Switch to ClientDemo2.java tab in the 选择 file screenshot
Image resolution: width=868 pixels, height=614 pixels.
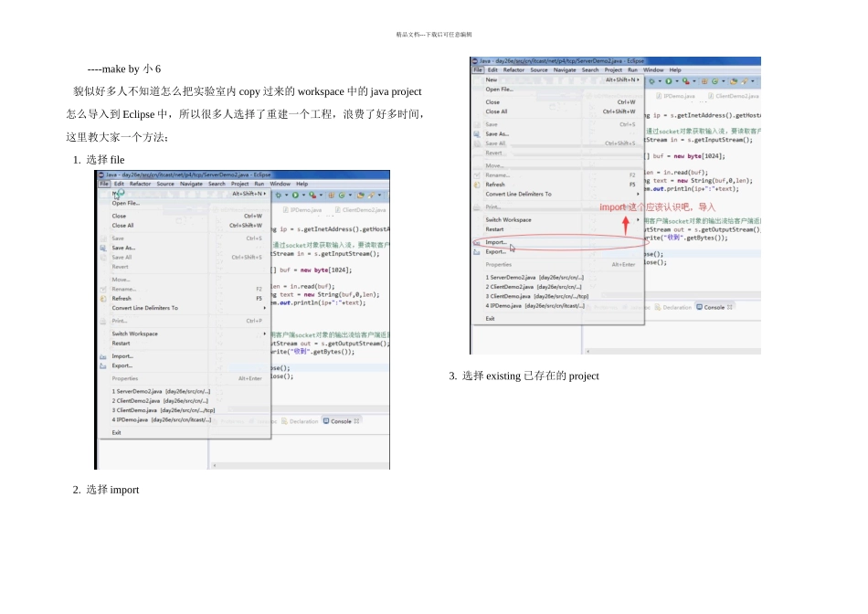click(360, 210)
